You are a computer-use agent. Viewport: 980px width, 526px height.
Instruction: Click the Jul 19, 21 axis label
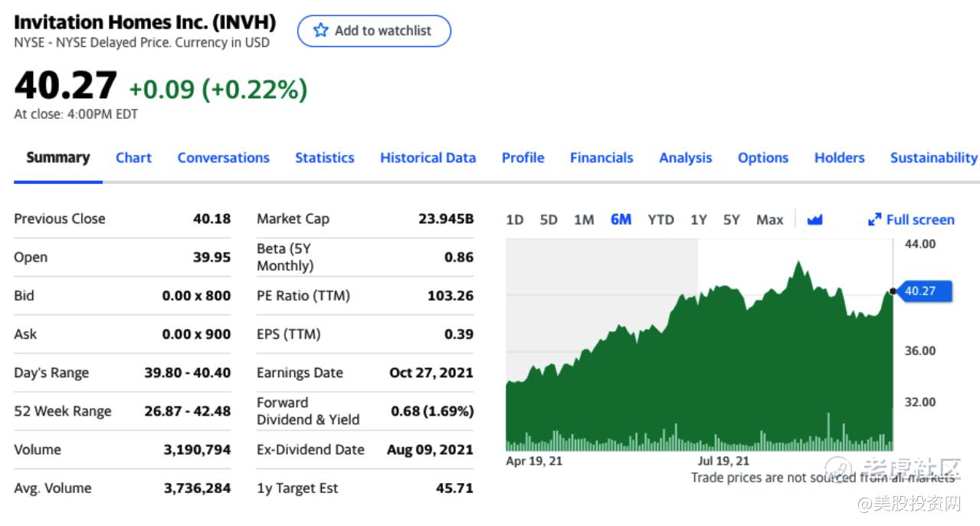[723, 462]
